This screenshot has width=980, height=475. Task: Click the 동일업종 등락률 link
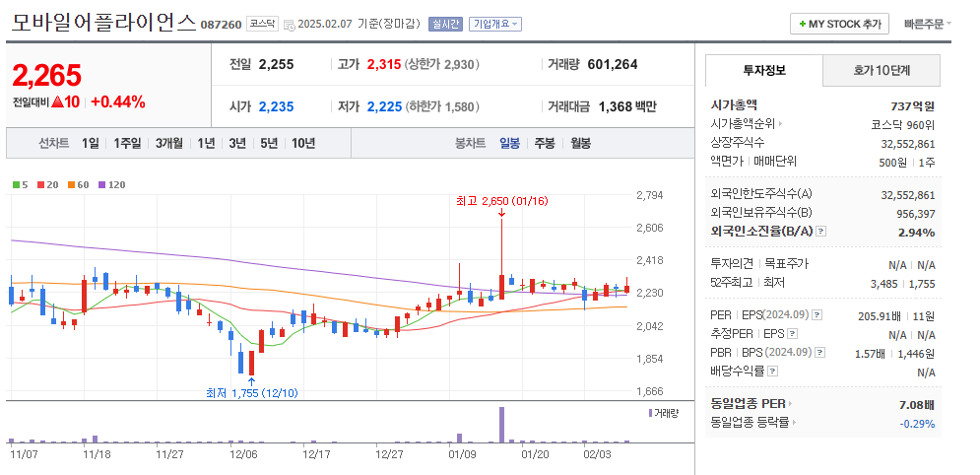click(x=750, y=422)
